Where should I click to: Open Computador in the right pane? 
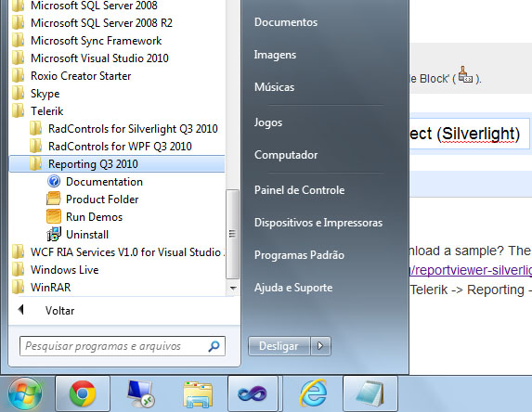(286, 155)
